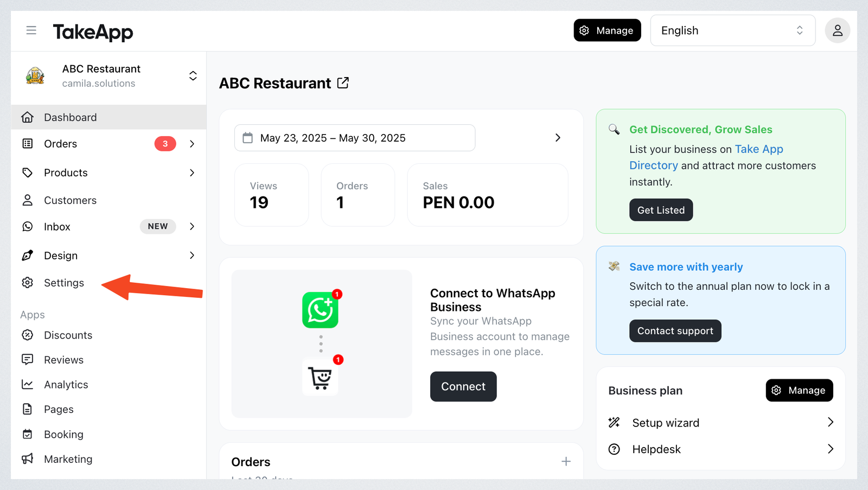This screenshot has height=490, width=868.
Task: Click the Connect WhatsApp button
Action: (463, 386)
